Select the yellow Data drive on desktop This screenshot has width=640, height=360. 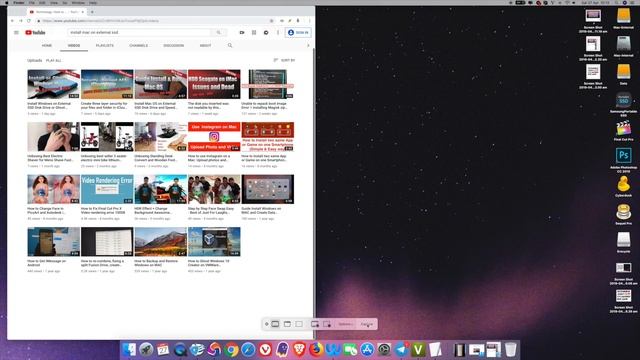click(623, 73)
